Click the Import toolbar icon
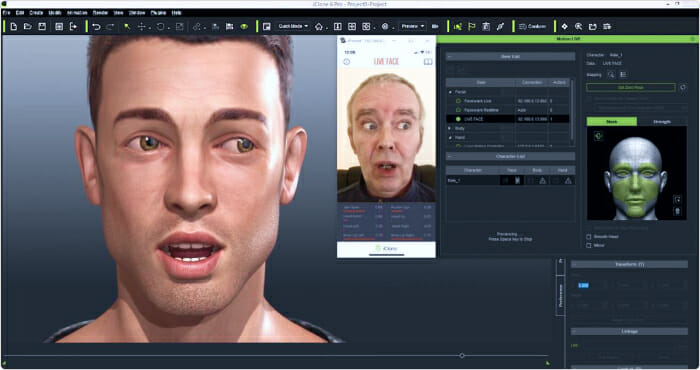The width and height of the screenshot is (700, 370). coord(59,27)
